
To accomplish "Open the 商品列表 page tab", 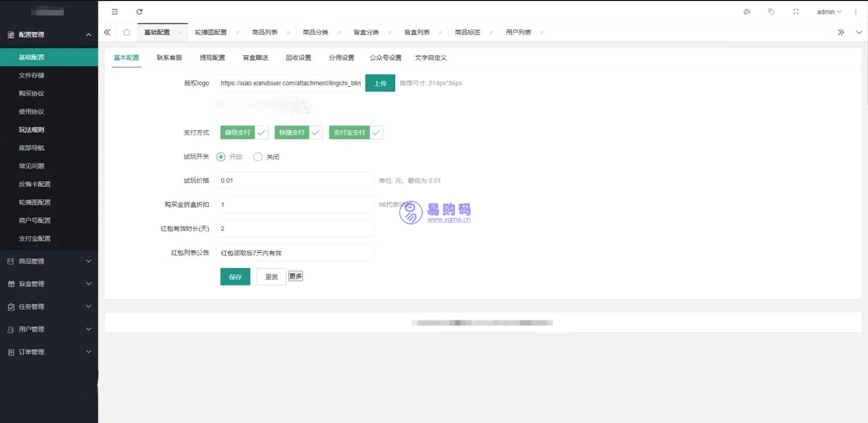I will 264,32.
